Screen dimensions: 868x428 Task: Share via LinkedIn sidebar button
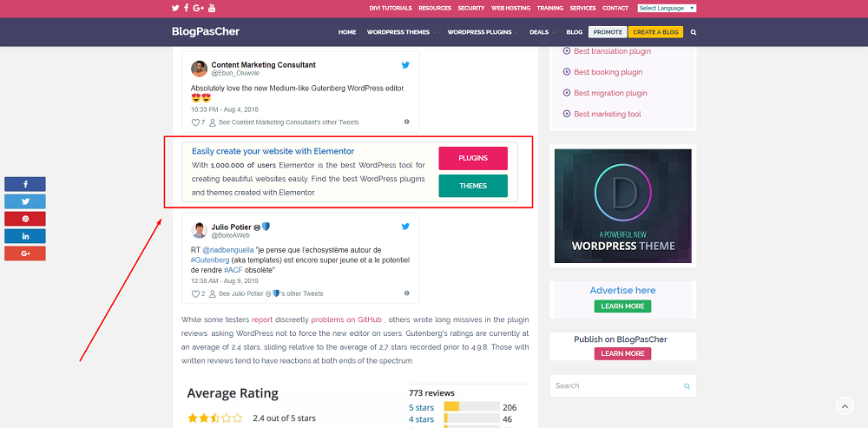pyautogui.click(x=25, y=236)
